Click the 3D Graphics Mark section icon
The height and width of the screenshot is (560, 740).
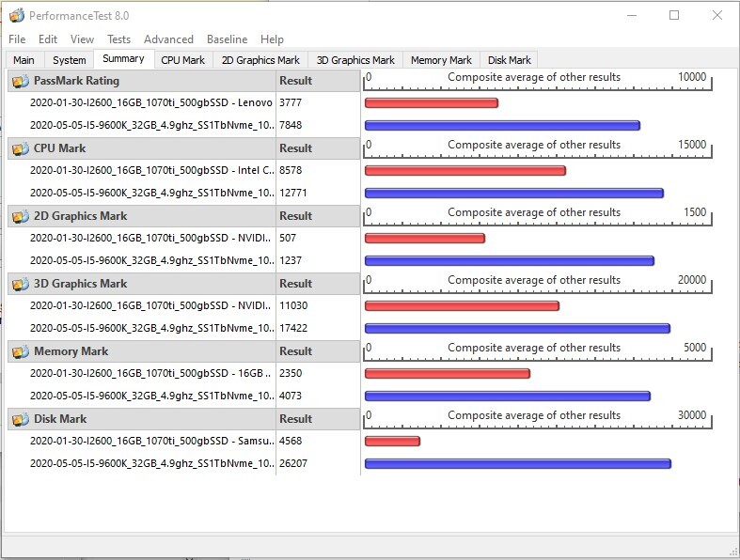[x=21, y=284]
